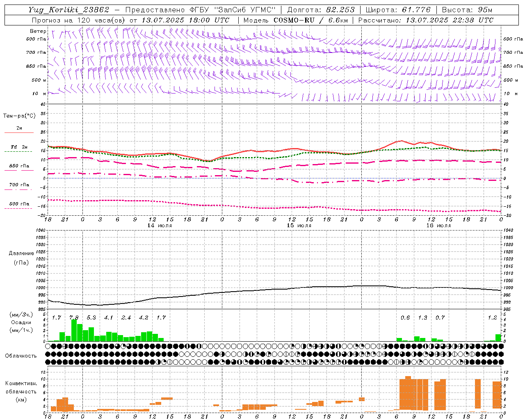Screen dimensions: 525x420
Task: Click the Конвективн. облачность panel label
Action: click(21, 391)
